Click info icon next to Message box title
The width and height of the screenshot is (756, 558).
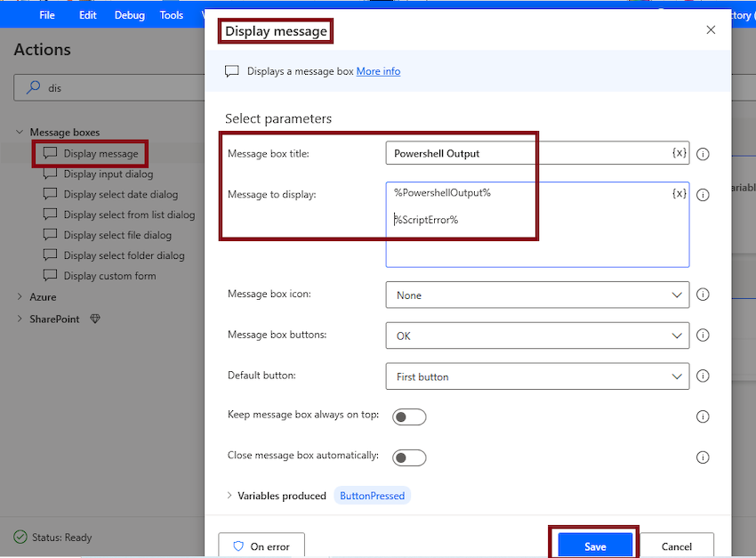(703, 154)
